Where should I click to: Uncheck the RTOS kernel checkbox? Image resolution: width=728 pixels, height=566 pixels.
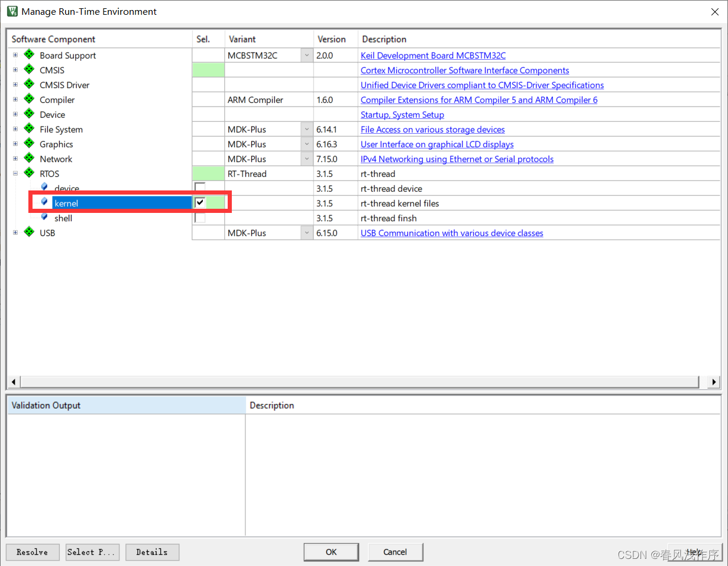click(200, 203)
